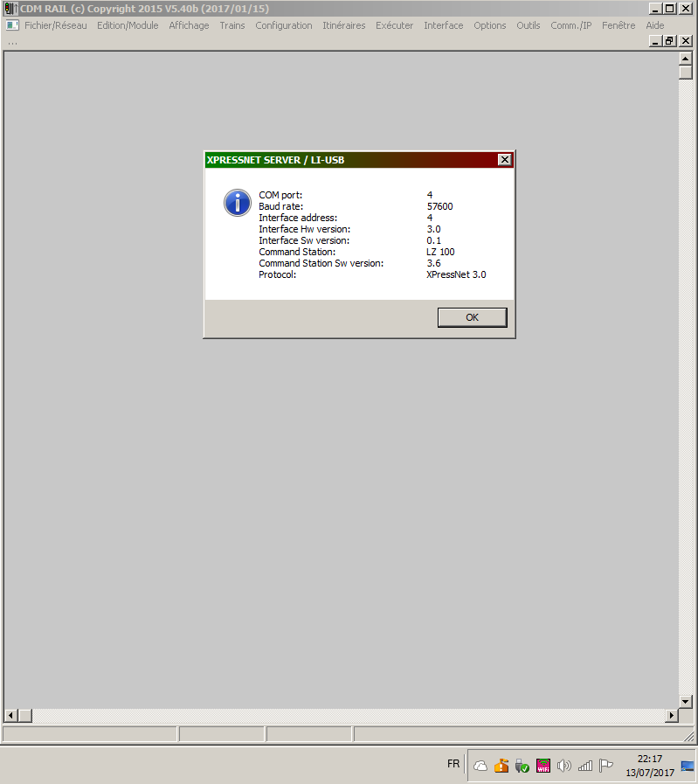Click the horizontal scrollbar right arrow
This screenshot has width=698, height=784.
coord(672,716)
